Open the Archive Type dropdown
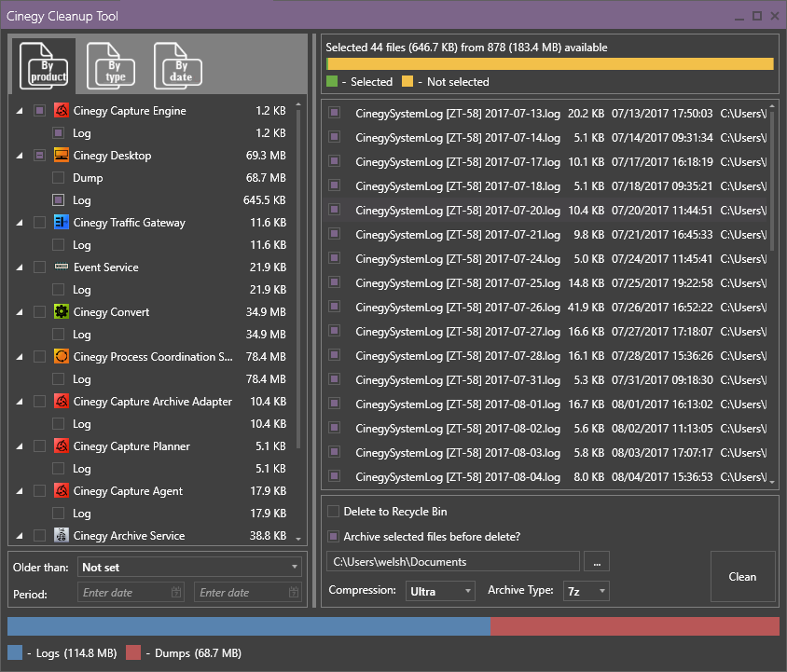Screen dimensions: 787x672 (x=587, y=591)
